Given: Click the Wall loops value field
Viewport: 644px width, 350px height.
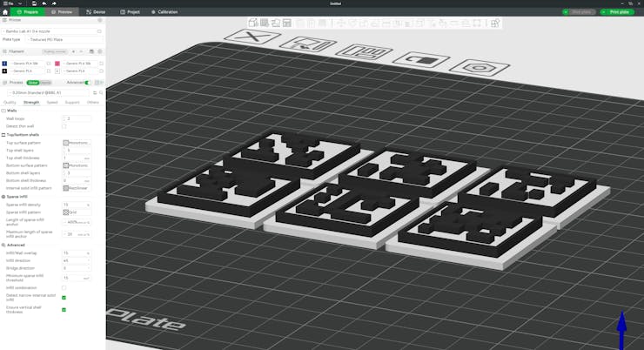Looking at the screenshot, I should [x=77, y=118].
